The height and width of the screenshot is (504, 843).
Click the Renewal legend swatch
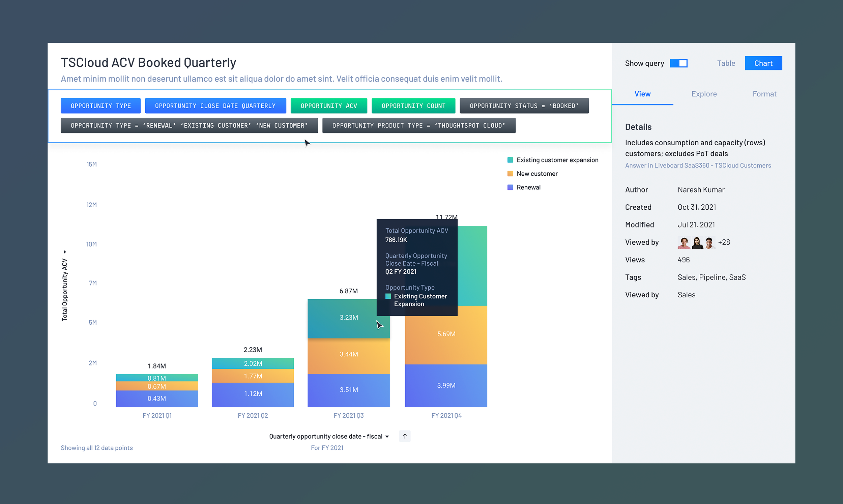(x=510, y=187)
